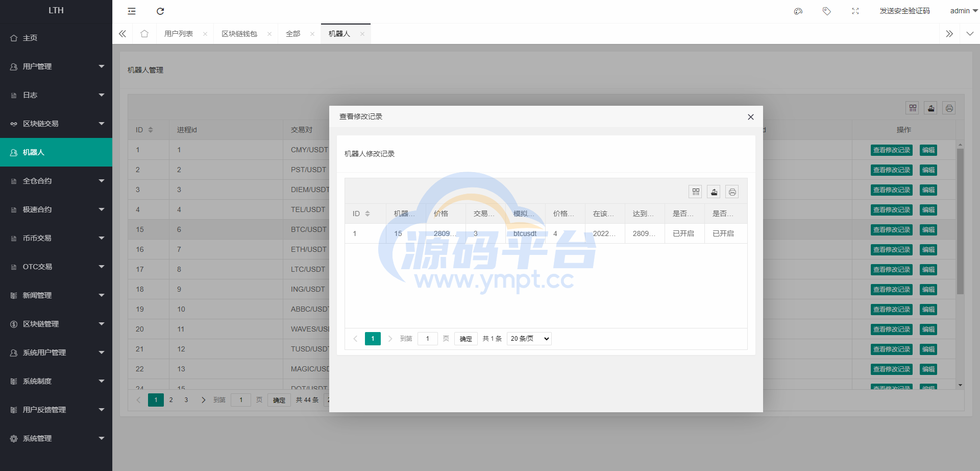Image resolution: width=980 pixels, height=471 pixels.
Task: Toggle the sidebar collapse icon
Action: click(132, 11)
